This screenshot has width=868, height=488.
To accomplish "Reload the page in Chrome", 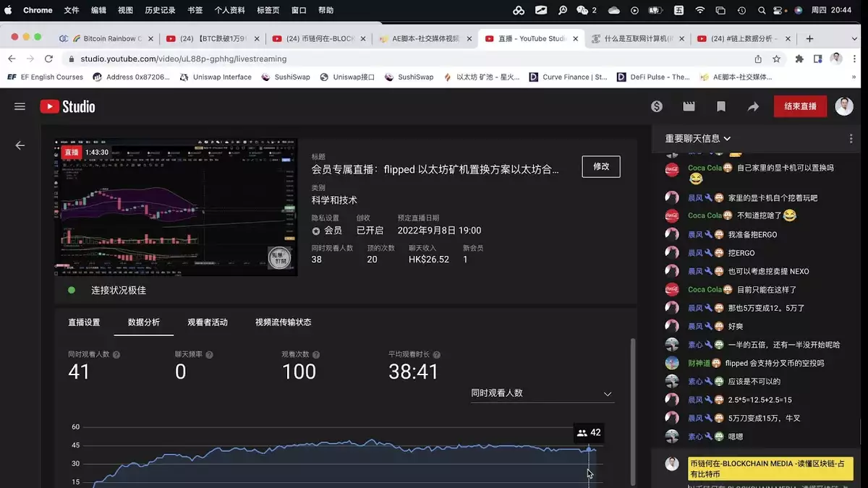I will pos(49,59).
